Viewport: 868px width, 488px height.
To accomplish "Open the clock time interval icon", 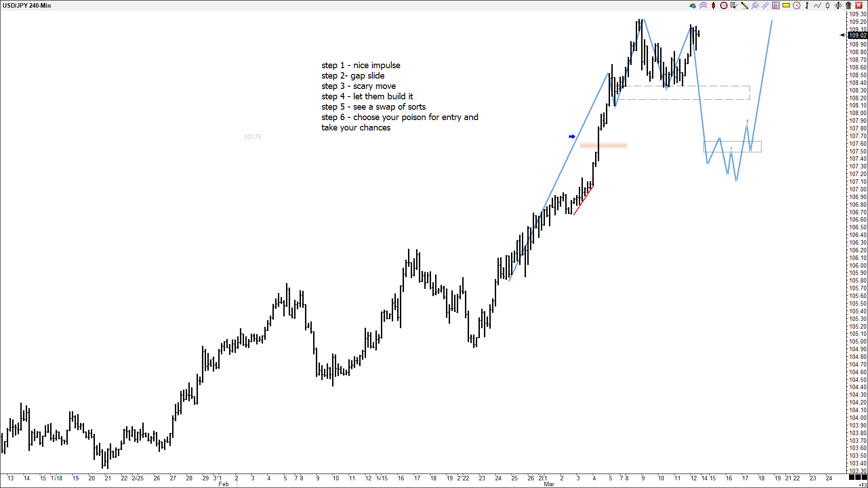I will click(x=723, y=5).
